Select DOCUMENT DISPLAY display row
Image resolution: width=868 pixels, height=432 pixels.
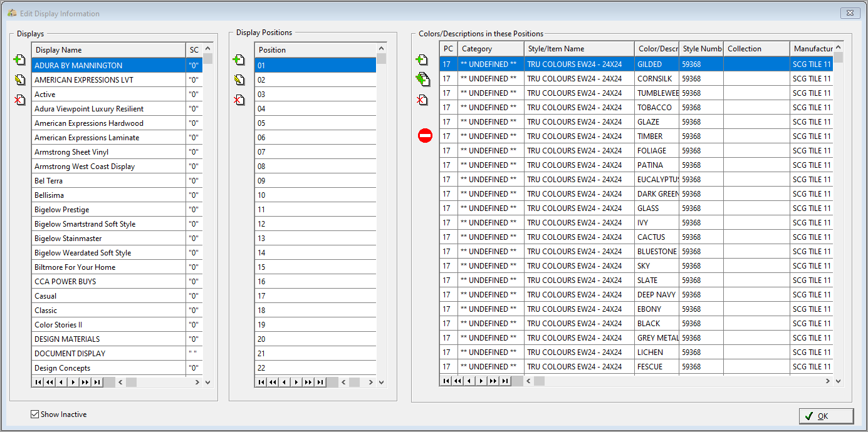point(117,354)
